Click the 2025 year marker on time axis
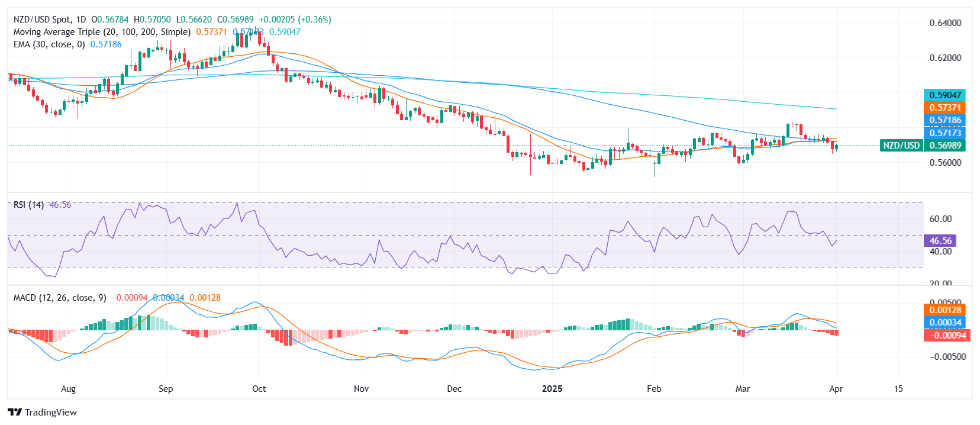This screenshot has width=980, height=425. tap(552, 389)
